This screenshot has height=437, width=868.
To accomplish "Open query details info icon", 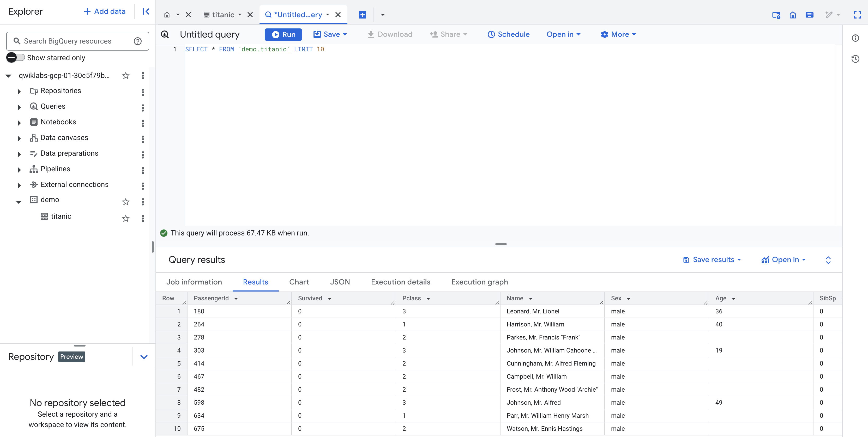I will tap(855, 38).
